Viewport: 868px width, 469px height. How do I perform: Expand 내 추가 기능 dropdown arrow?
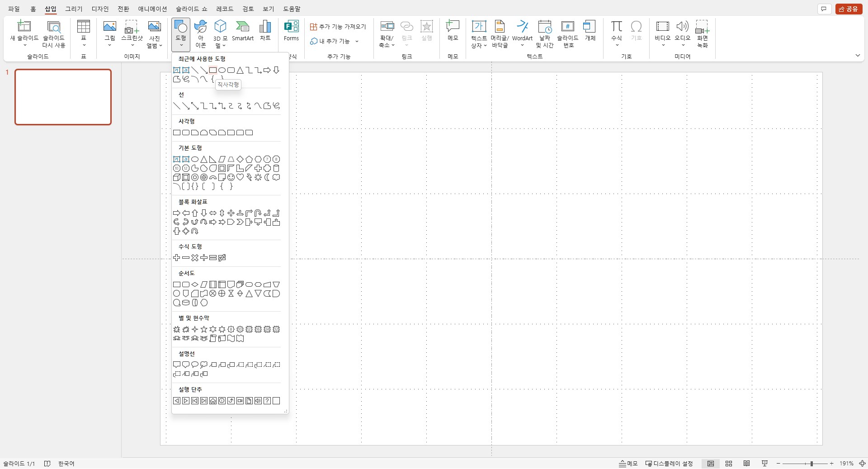(357, 41)
